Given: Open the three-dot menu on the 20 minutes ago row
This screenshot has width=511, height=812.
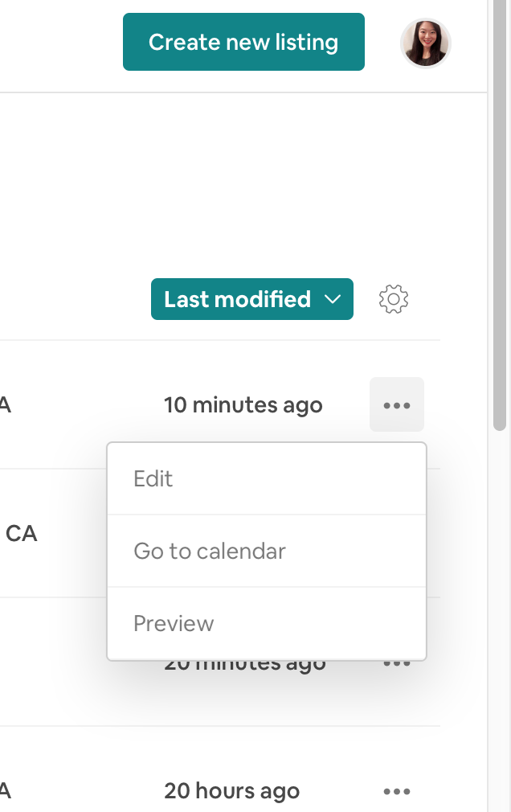Looking at the screenshot, I should click(x=397, y=665).
